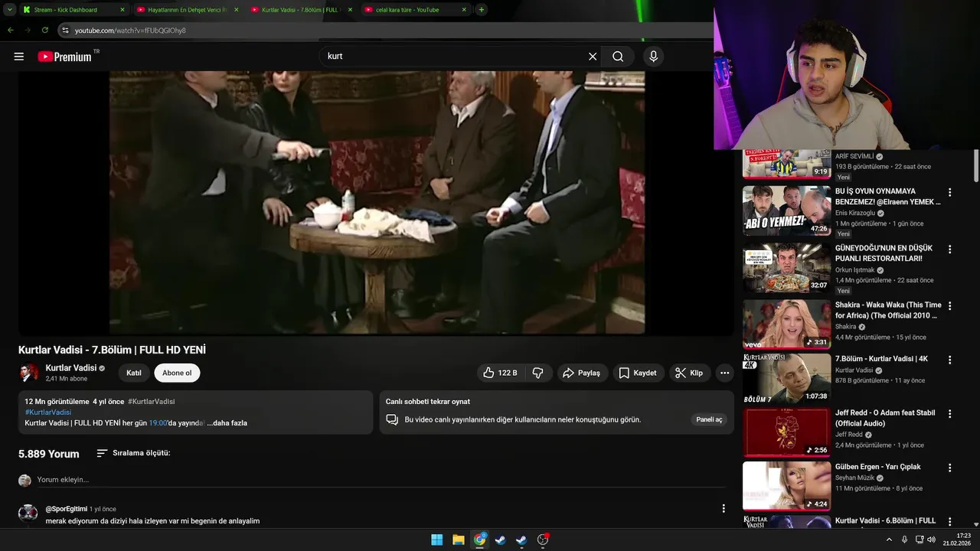Viewport: 980px width, 551px height.
Task: Open Jeff Redd - O Adam feat Stabil
Action: [x=885, y=418]
